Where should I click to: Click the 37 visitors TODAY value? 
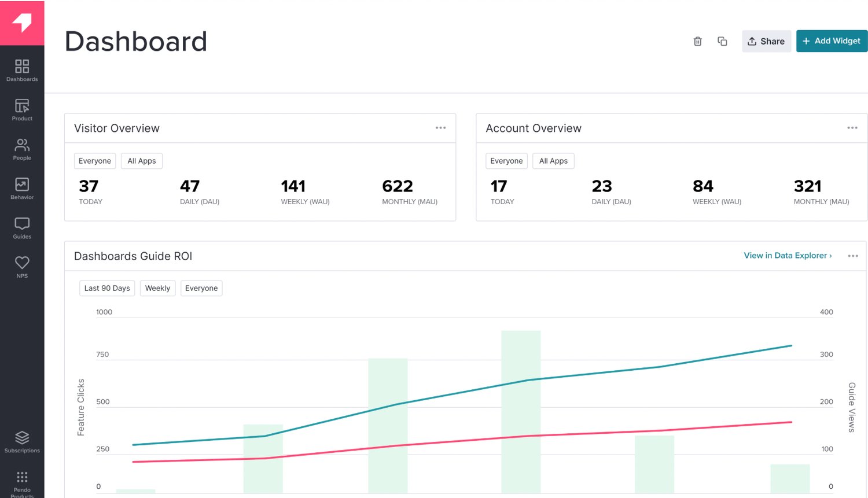[x=89, y=186]
